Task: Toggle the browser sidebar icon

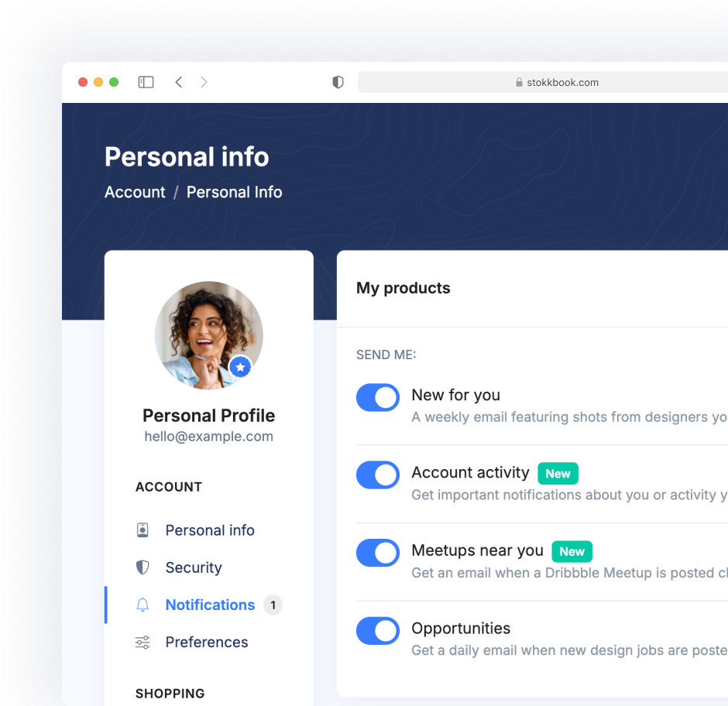Action: click(146, 82)
